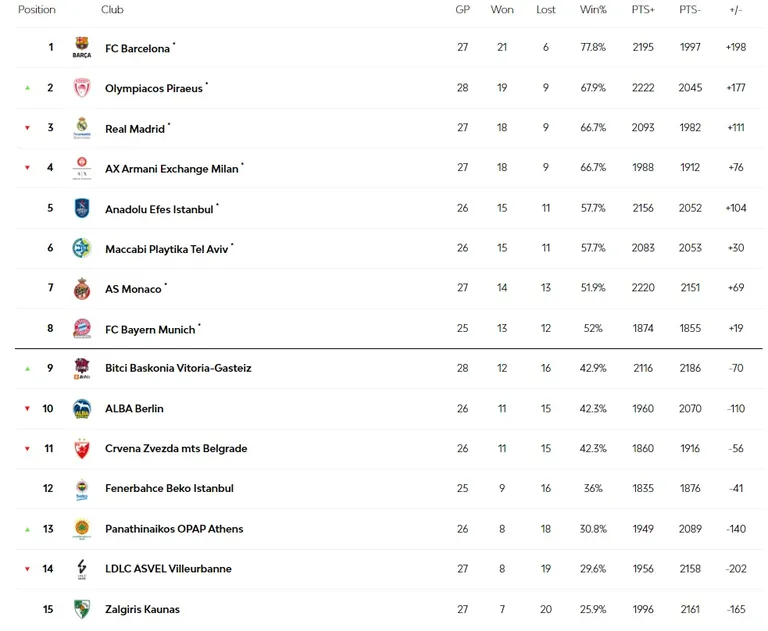
Task: Click the green up arrow beside position 2
Action: pyautogui.click(x=27, y=88)
